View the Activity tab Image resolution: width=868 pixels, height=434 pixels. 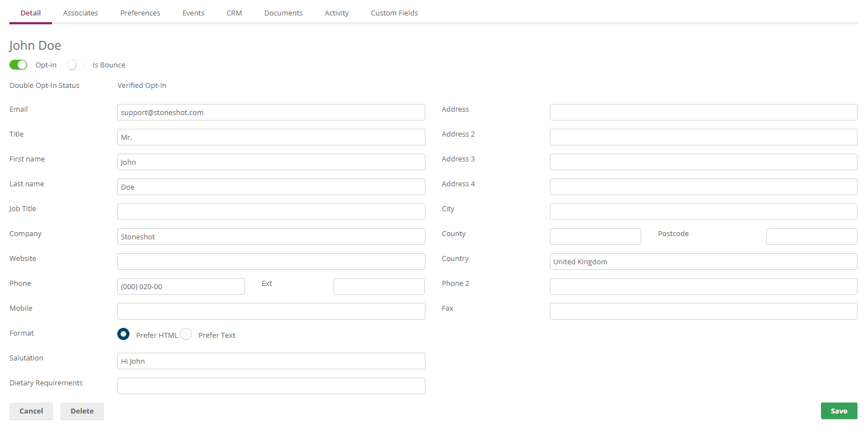[x=336, y=13]
